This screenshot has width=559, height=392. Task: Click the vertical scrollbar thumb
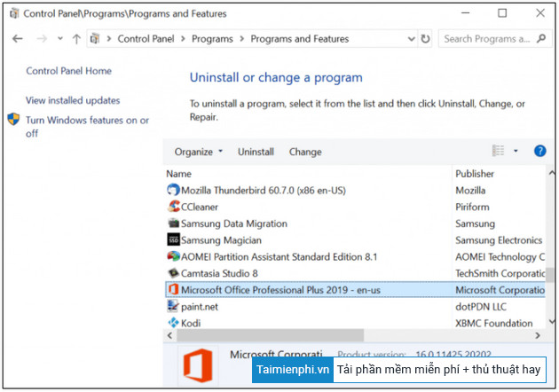click(550, 275)
